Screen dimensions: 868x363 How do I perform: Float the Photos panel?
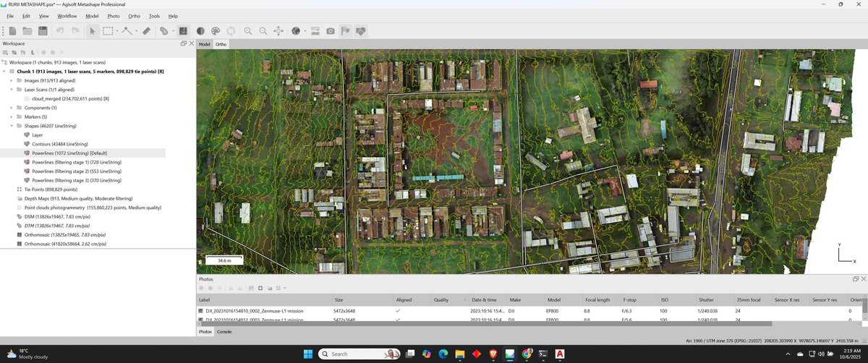(855, 278)
